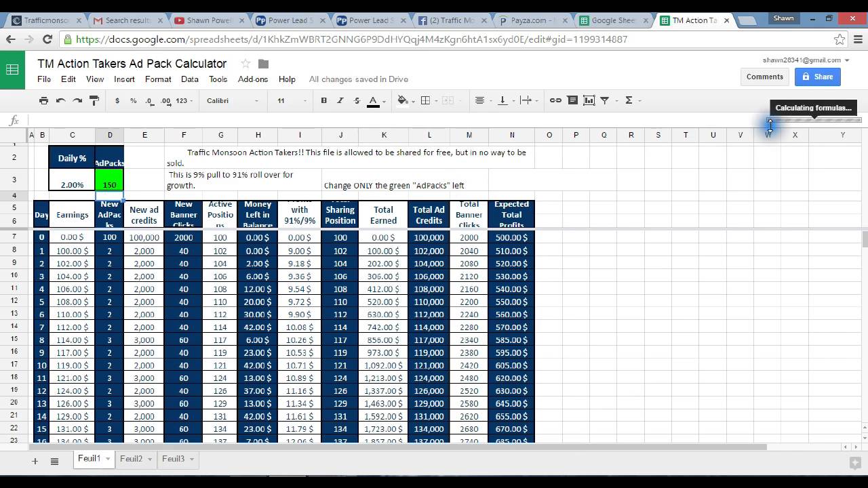868x488 pixels.
Task: Open the Add-ons menu
Action: tap(253, 79)
